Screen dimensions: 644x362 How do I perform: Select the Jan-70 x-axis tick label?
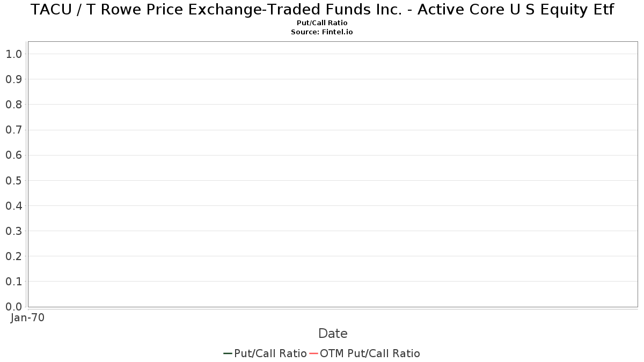(27, 317)
